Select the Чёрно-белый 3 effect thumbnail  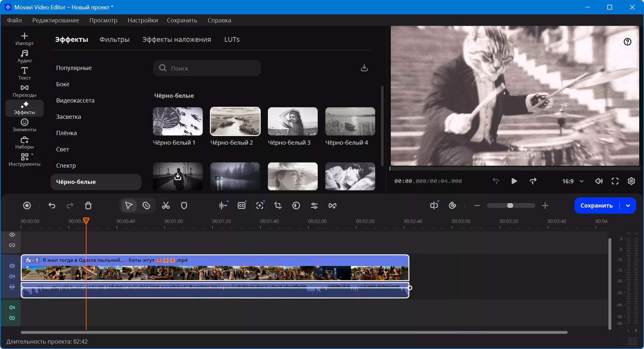point(293,121)
